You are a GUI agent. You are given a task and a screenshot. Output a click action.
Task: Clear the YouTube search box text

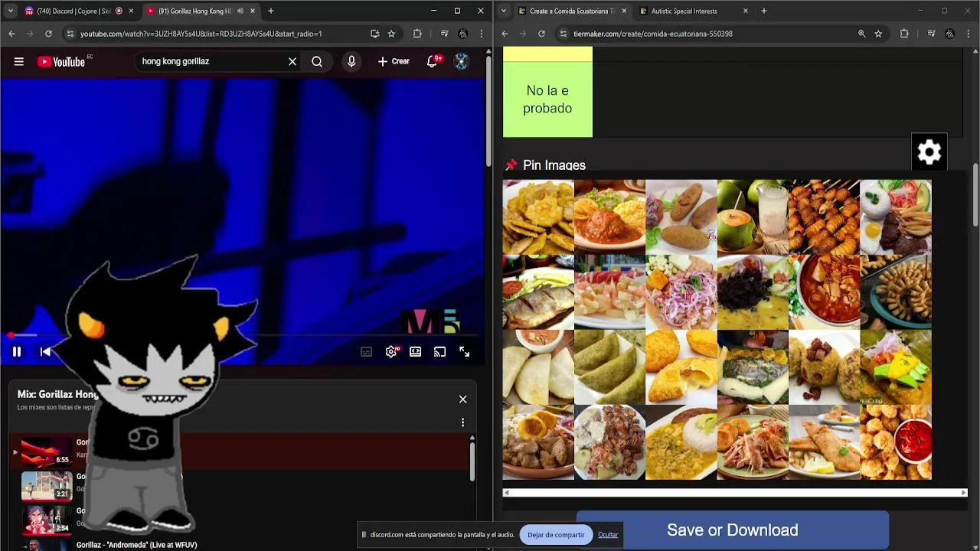click(292, 62)
